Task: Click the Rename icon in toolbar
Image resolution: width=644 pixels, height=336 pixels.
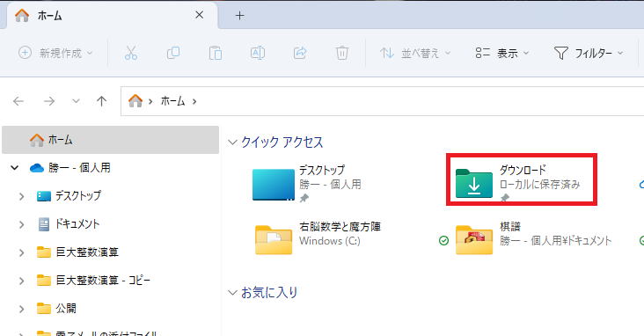Action: click(x=258, y=53)
